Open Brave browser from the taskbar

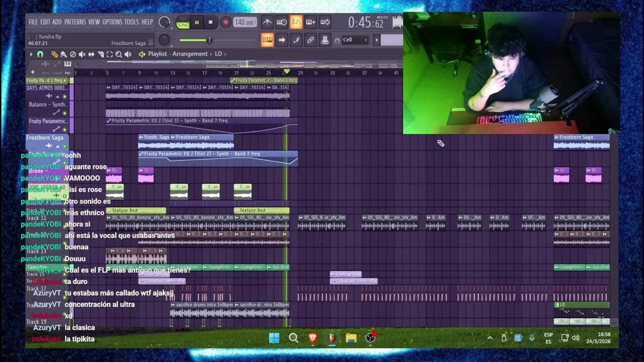[312, 338]
